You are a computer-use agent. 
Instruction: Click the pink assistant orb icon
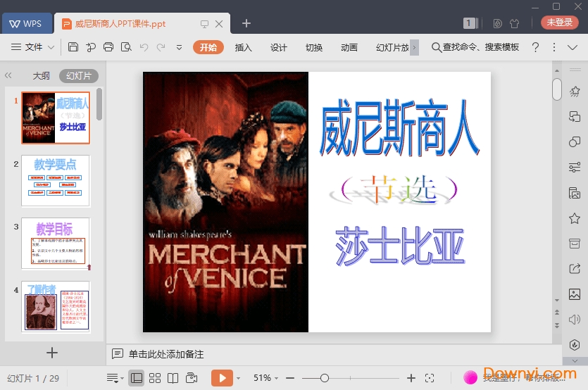470,377
